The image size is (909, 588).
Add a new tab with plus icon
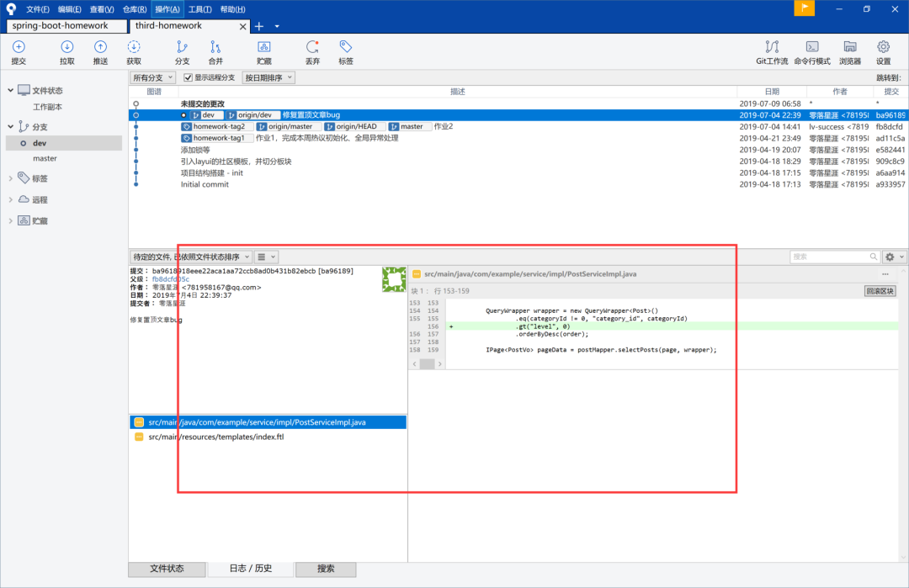tap(259, 26)
